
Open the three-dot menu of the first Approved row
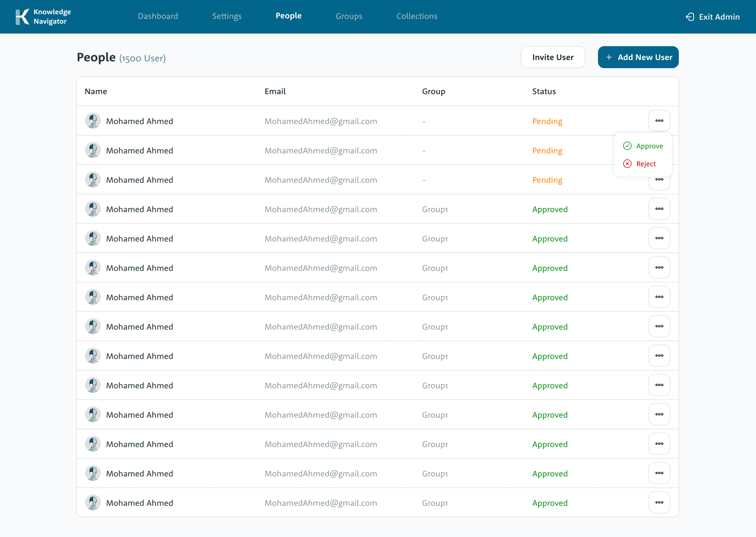coord(659,209)
